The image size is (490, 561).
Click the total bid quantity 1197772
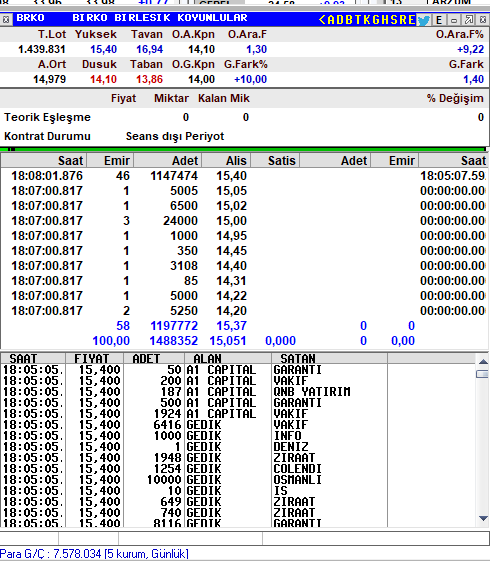174,326
